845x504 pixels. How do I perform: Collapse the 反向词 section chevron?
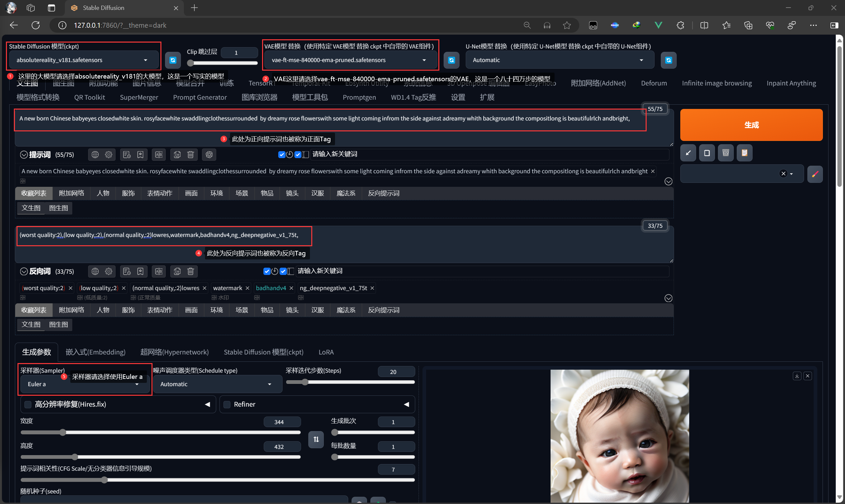point(24,271)
